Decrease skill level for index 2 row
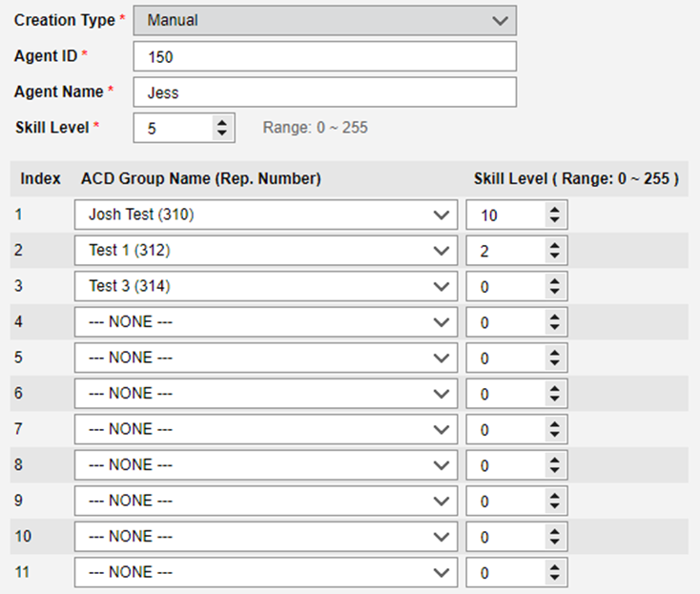Image resolution: width=700 pixels, height=594 pixels. click(x=554, y=256)
